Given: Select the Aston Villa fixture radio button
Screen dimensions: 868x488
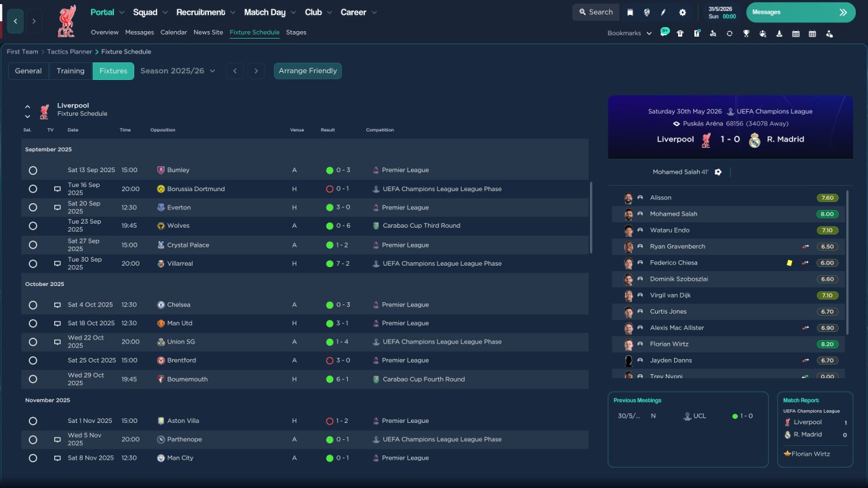Looking at the screenshot, I should click(x=33, y=422).
